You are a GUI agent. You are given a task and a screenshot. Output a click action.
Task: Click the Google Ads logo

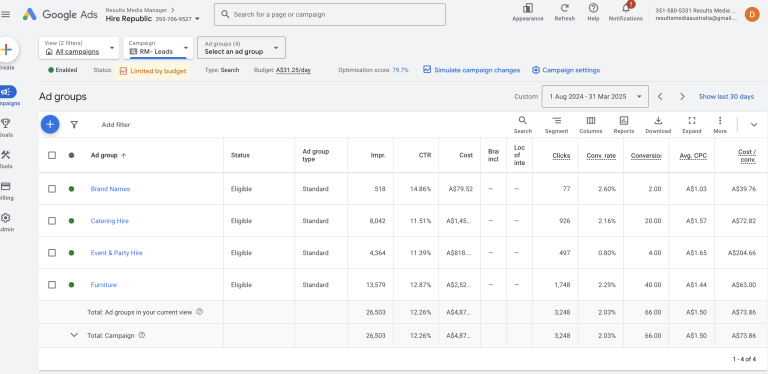(x=60, y=15)
